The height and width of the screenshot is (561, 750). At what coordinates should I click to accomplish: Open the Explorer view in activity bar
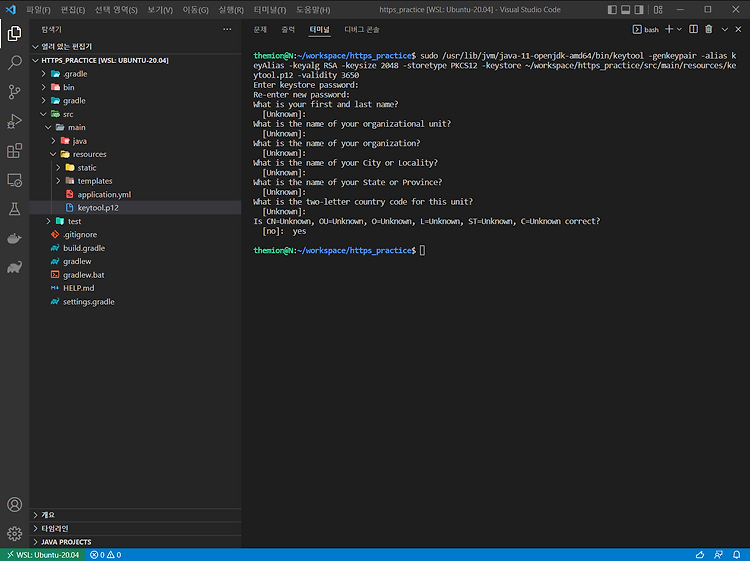14,33
